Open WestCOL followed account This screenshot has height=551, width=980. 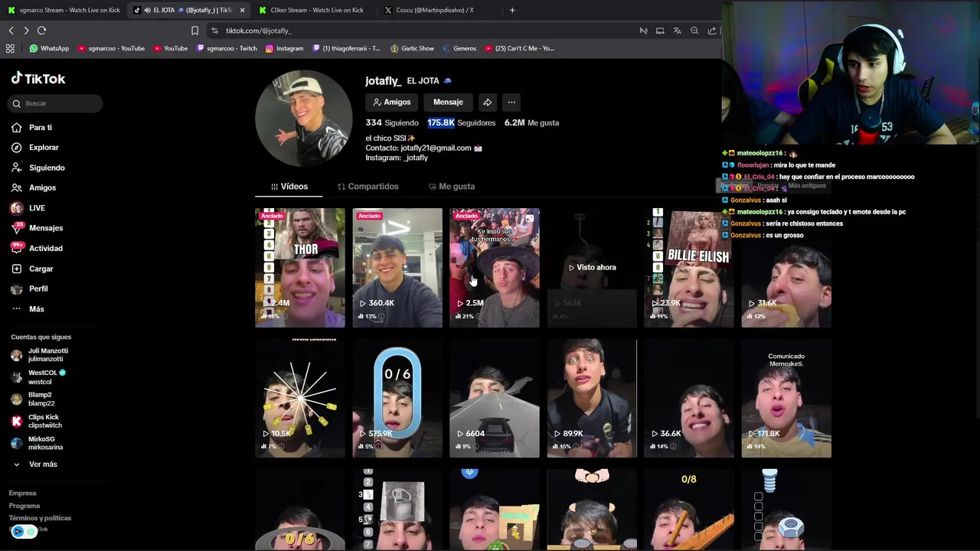[38, 377]
